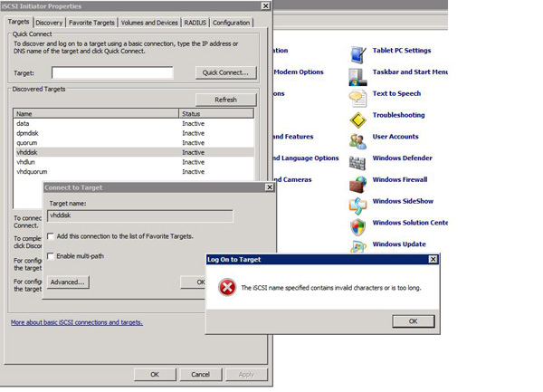Select the data target row

[x=134, y=124]
